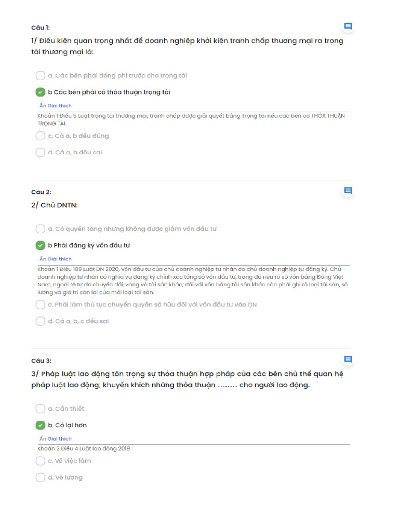Open the comment icon for Câu 1
This screenshot has height=532, width=399.
pyautogui.click(x=348, y=26)
